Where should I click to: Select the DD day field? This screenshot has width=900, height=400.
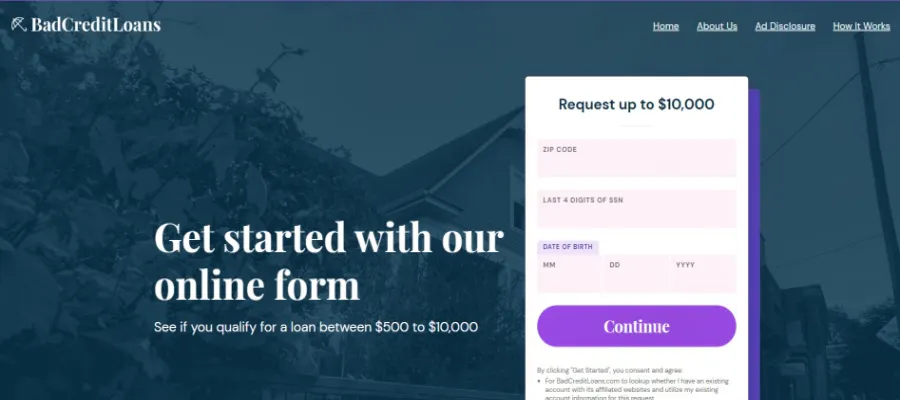coord(636,274)
